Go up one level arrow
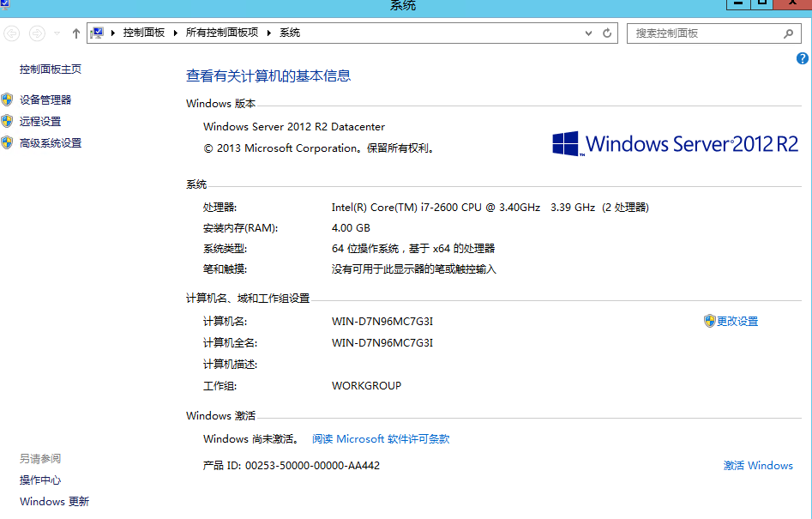This screenshot has height=519, width=812. [76, 33]
